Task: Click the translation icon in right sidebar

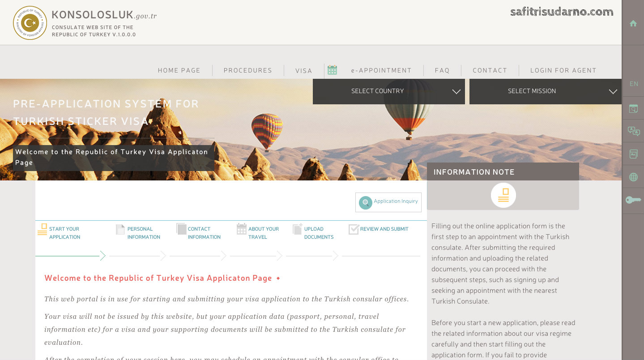Action: pyautogui.click(x=633, y=131)
